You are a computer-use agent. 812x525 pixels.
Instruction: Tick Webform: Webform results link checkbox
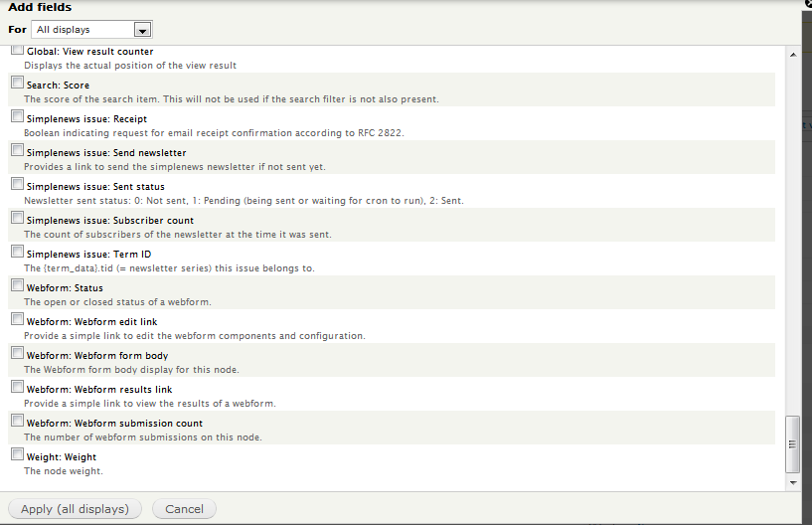(17, 386)
